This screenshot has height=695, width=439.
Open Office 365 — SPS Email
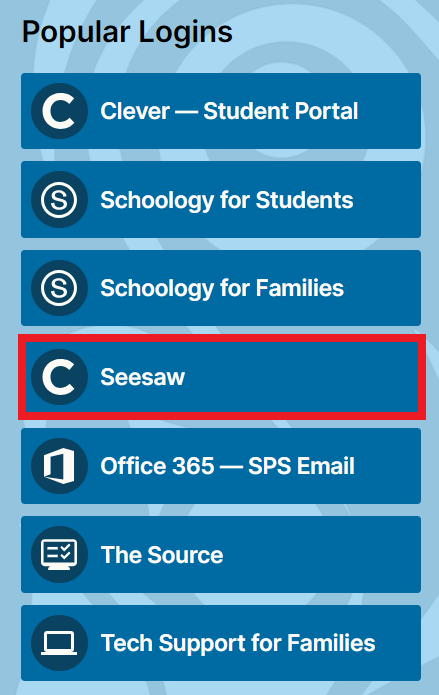click(x=221, y=466)
